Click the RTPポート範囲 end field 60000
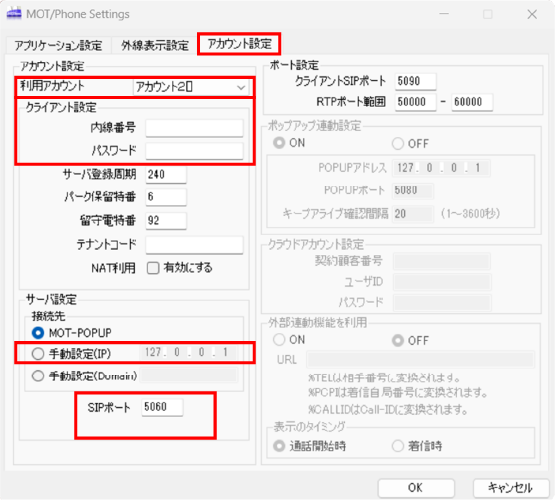555x500 pixels. point(472,102)
